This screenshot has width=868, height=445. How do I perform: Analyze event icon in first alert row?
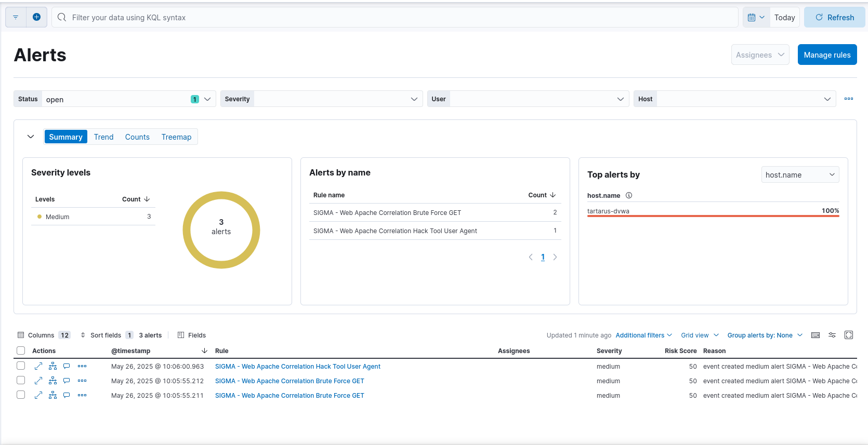pos(52,366)
